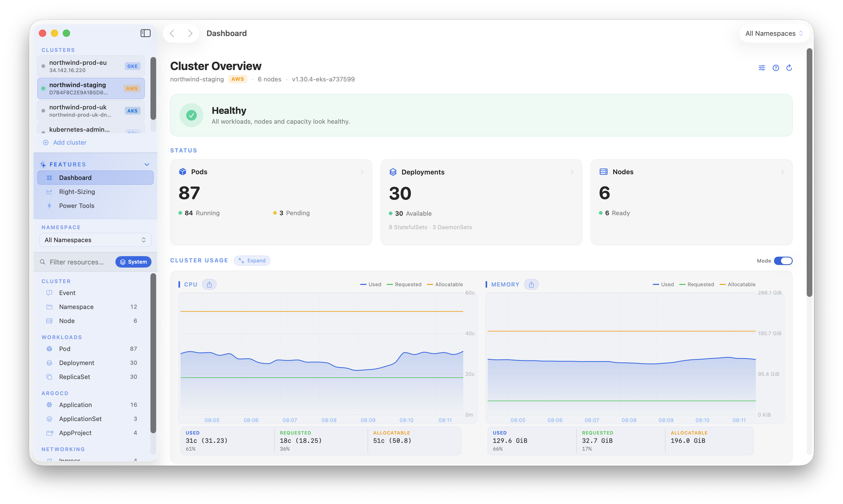This screenshot has height=504, width=843.
Task: Click the Deployment sidebar icon
Action: [49, 363]
